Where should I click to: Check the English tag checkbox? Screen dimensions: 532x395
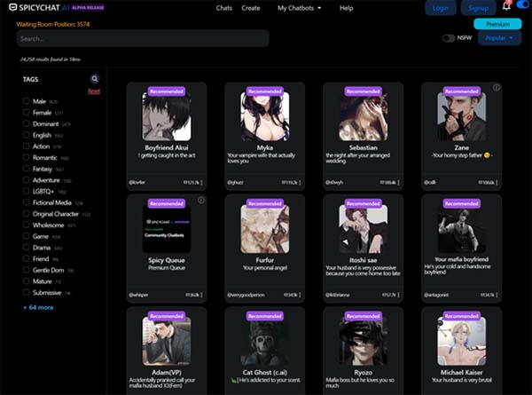(x=26, y=135)
